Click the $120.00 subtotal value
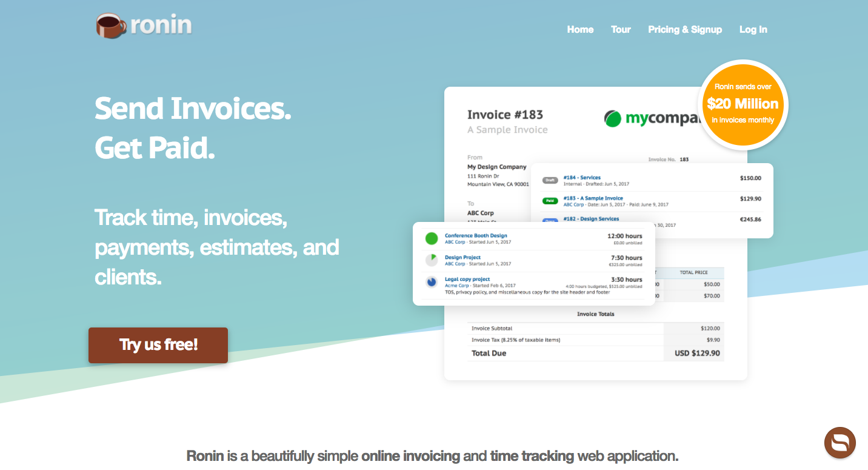 (710, 328)
